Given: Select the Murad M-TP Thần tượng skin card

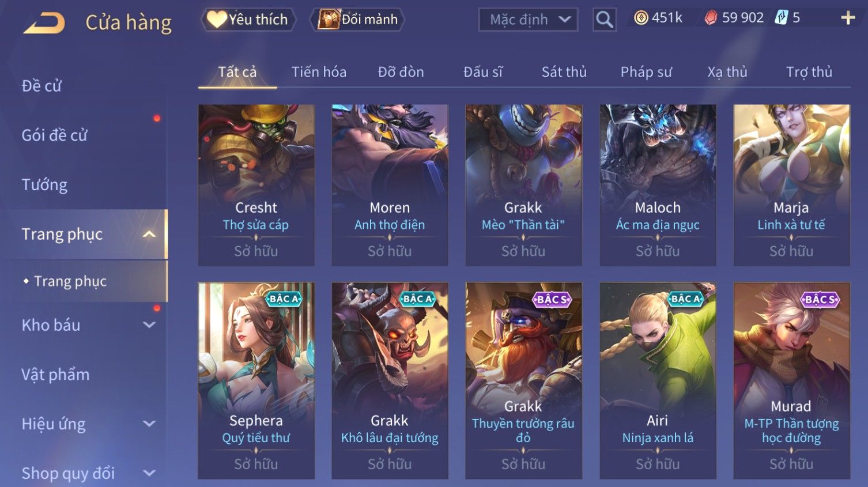Looking at the screenshot, I should coord(791,380).
